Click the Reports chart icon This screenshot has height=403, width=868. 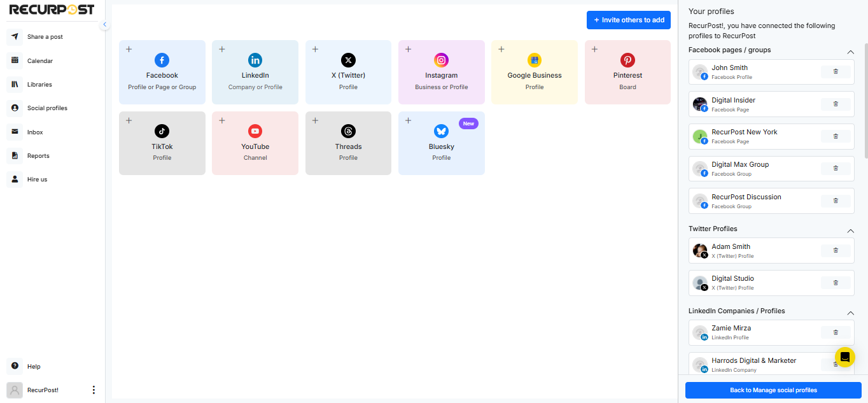tap(15, 155)
